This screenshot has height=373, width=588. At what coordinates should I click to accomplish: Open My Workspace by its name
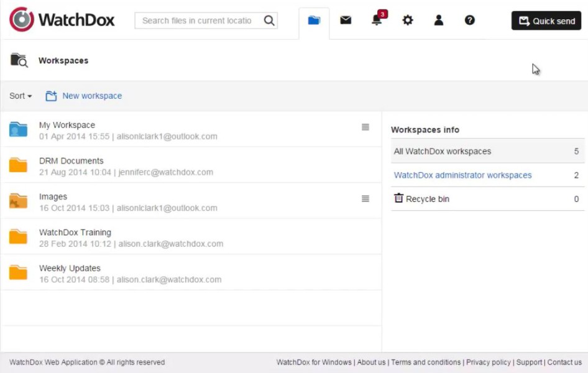[67, 125]
